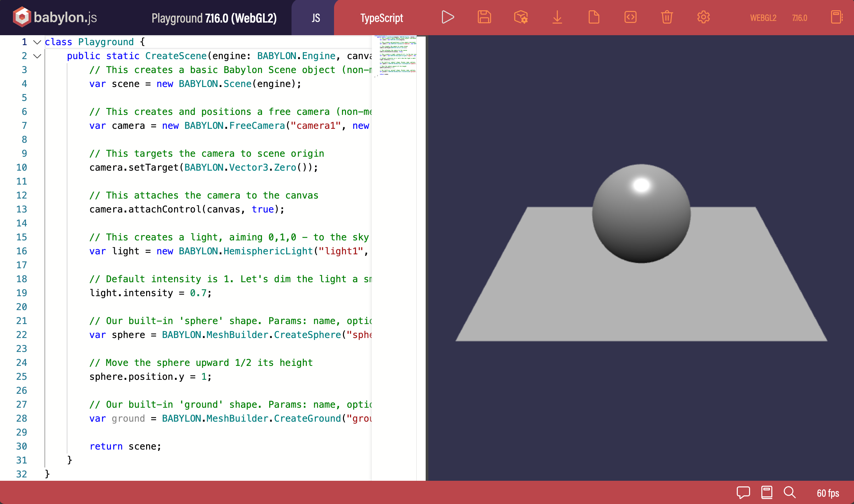Open the code editor toggle icon
Viewport: 854px width, 504px height.
click(630, 17)
